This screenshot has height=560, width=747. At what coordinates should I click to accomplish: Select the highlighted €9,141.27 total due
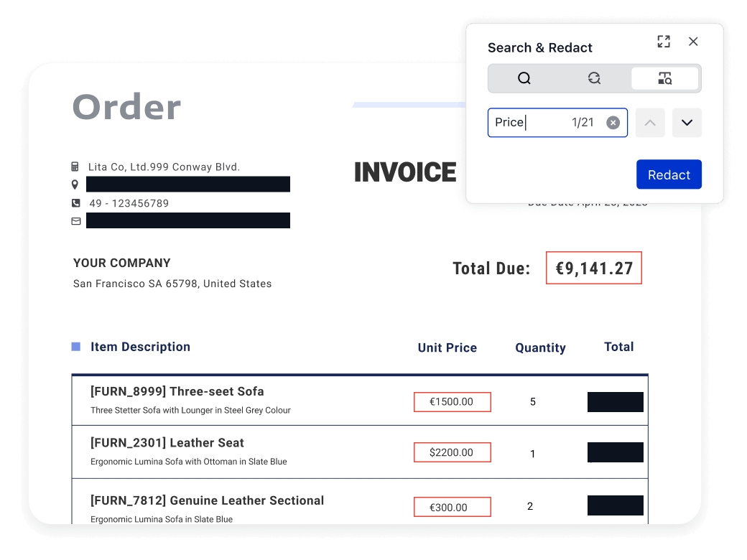click(594, 269)
